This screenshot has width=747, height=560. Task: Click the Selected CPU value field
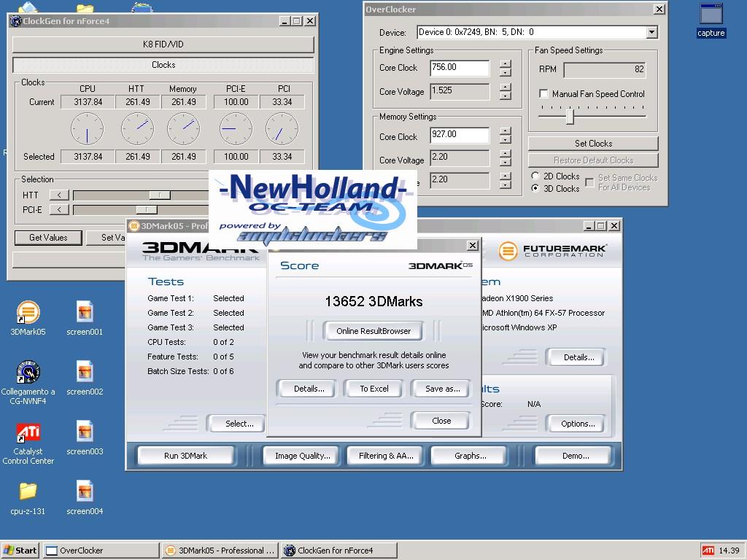(88, 157)
